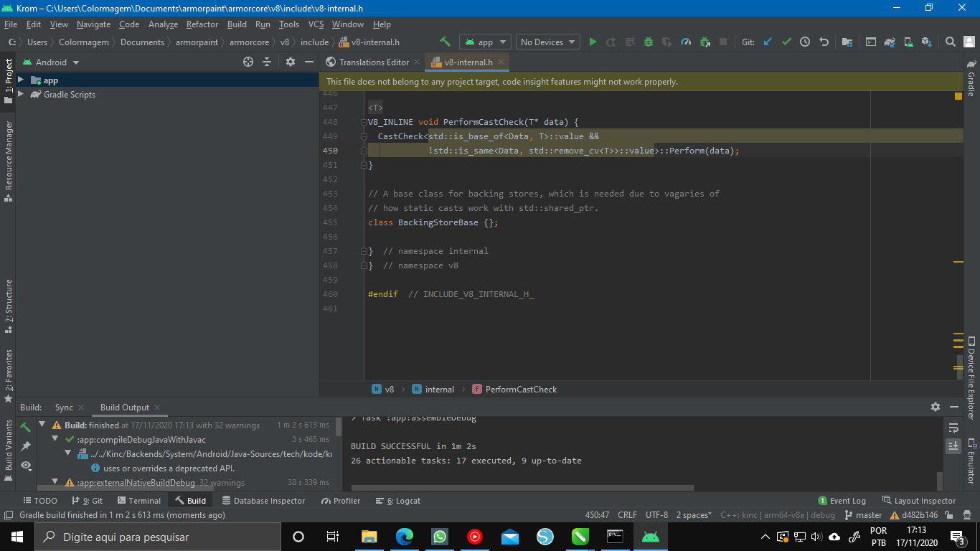Open the app run configuration dropdown
Viewport: 980px width, 551px height.
tap(485, 42)
